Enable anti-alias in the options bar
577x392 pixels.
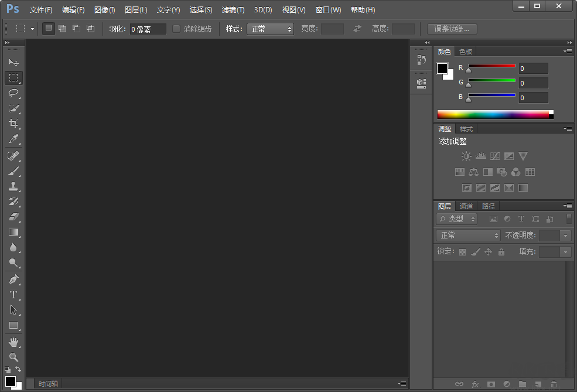pyautogui.click(x=177, y=28)
